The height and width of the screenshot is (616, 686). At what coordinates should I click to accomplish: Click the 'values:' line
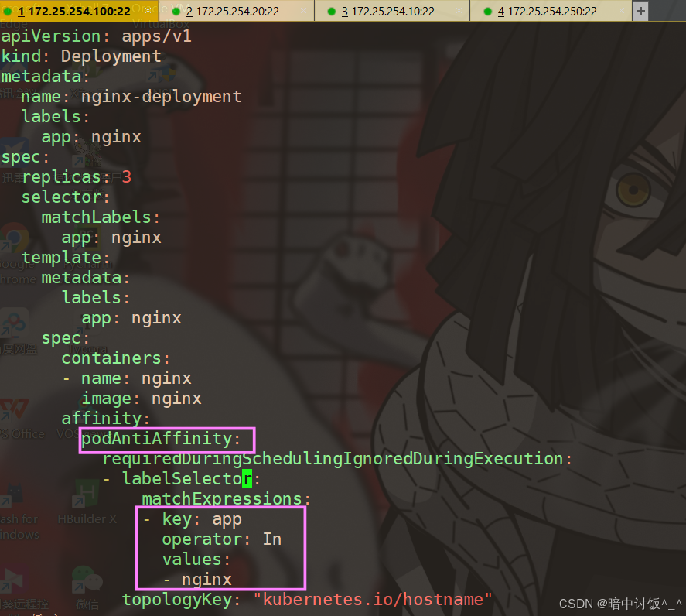[x=196, y=560]
